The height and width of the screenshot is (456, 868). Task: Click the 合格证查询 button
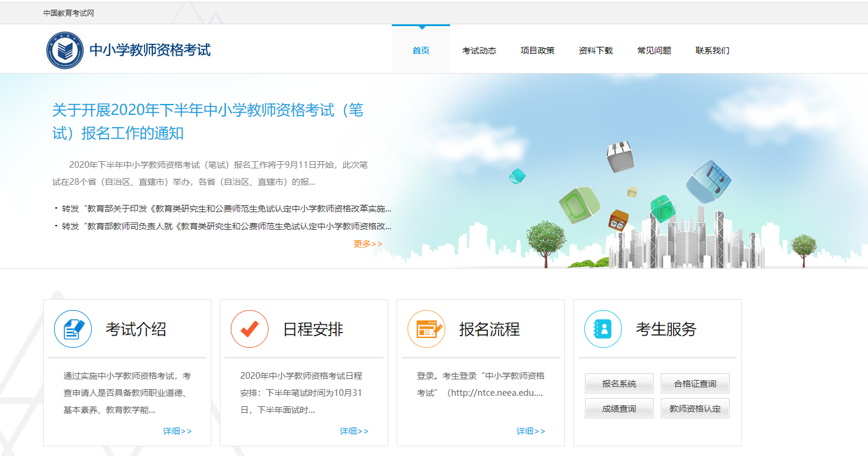coord(695,384)
